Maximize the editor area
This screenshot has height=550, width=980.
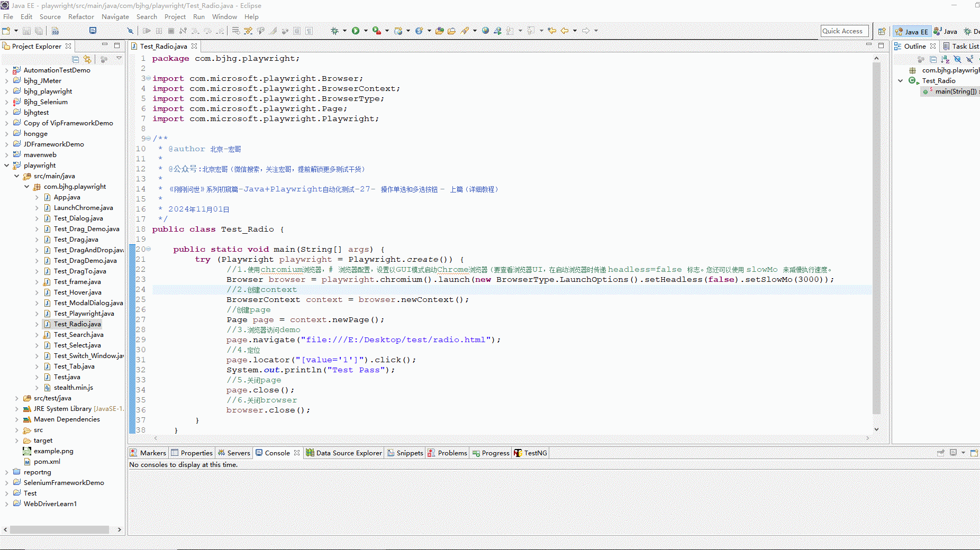881,45
